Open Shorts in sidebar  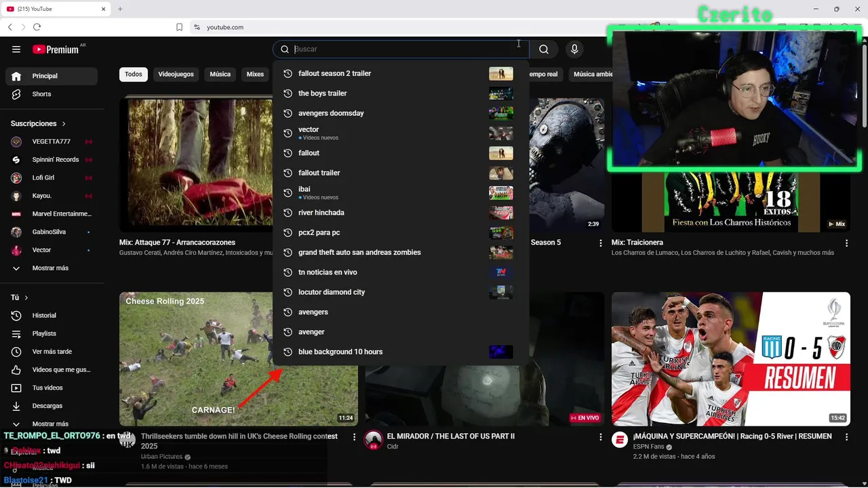coord(52,94)
